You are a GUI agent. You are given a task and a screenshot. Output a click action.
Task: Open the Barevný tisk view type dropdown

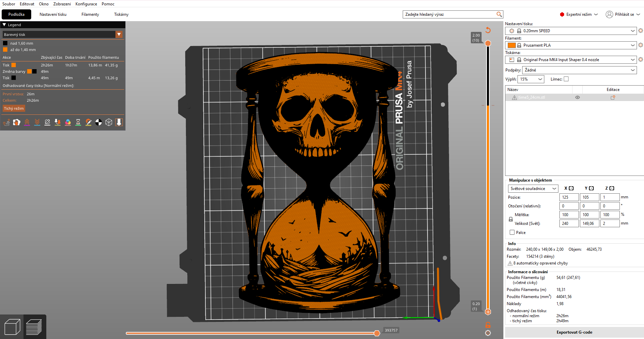coord(119,35)
